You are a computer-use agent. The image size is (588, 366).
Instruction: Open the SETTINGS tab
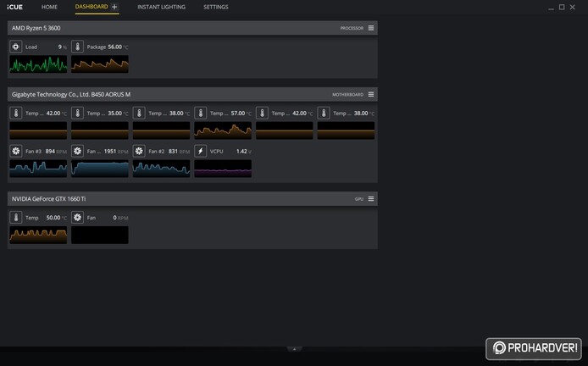[215, 7]
